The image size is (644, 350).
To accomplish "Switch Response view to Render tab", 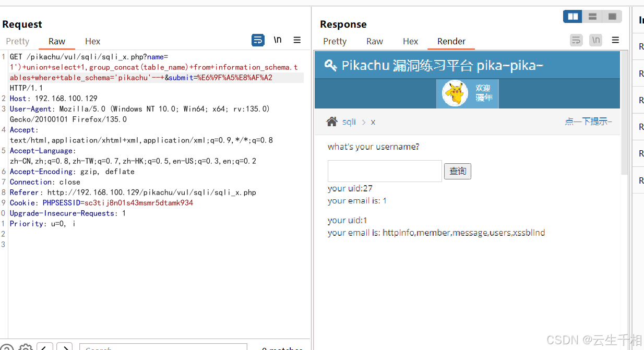I will [451, 41].
